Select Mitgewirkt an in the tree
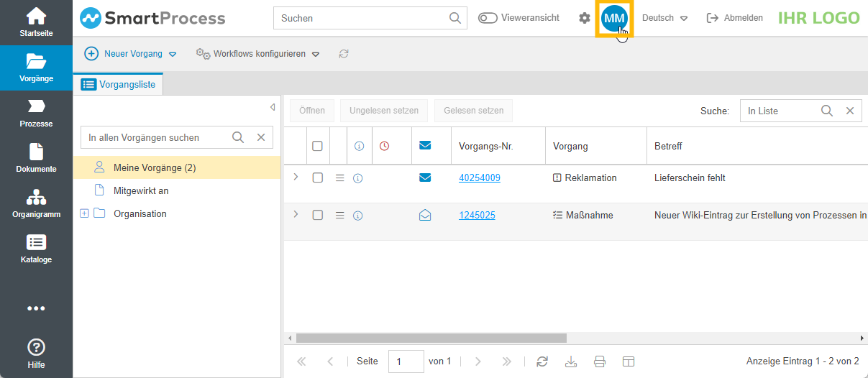 [x=141, y=190]
